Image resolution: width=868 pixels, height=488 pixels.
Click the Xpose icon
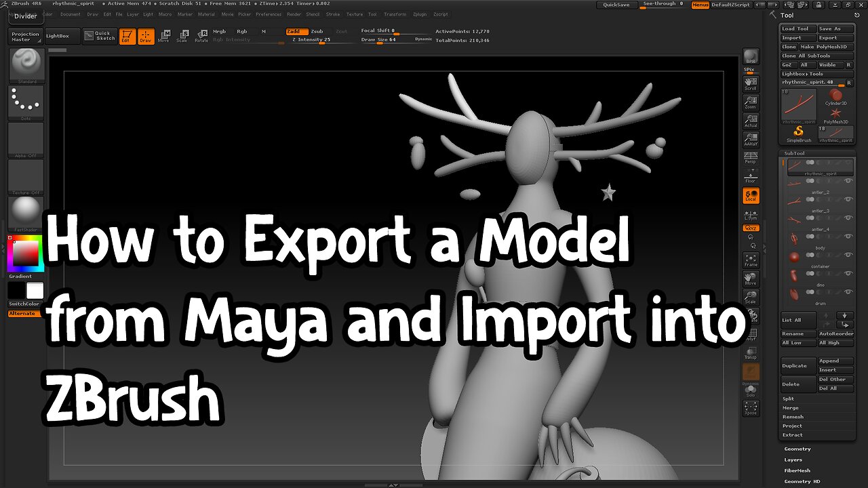(x=751, y=407)
